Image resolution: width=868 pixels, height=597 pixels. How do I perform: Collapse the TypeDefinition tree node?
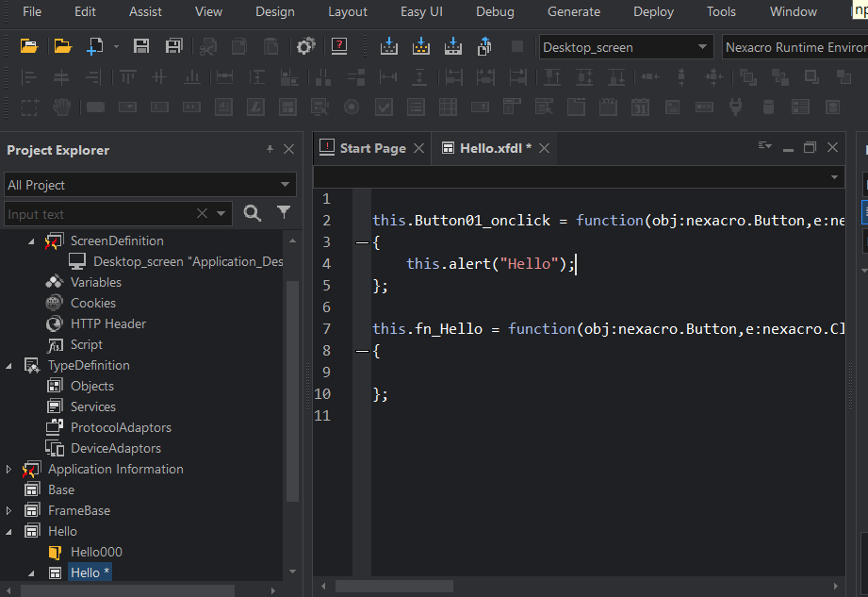8,366
